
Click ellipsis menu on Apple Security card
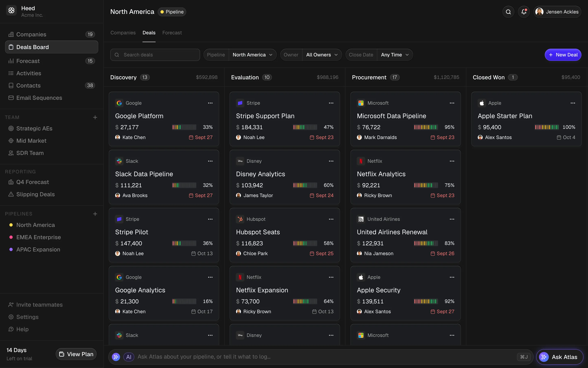tap(452, 277)
